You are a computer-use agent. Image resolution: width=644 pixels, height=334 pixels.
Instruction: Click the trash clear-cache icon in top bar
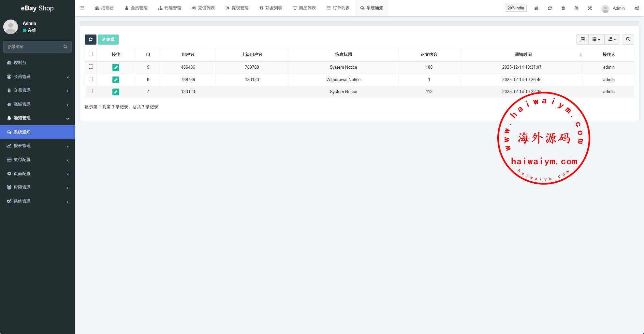coord(563,8)
